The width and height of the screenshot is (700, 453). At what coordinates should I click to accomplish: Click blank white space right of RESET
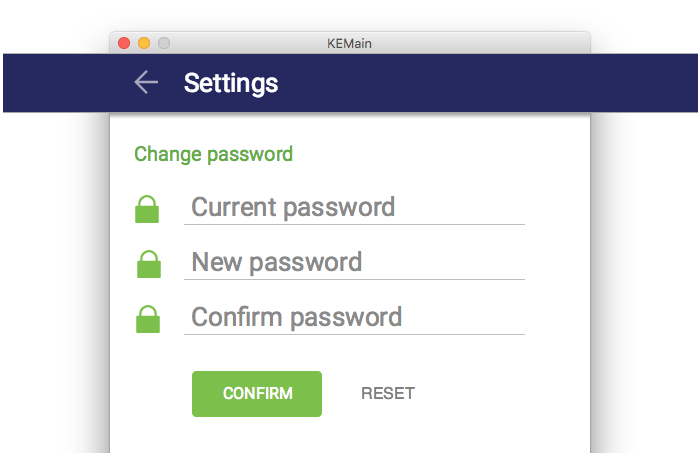coord(500,393)
